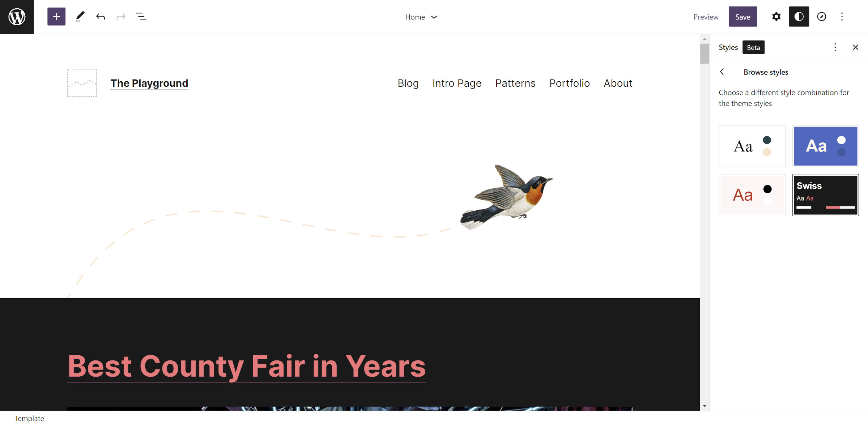
Task: Select the red Aa pink style variation
Action: [x=752, y=195]
